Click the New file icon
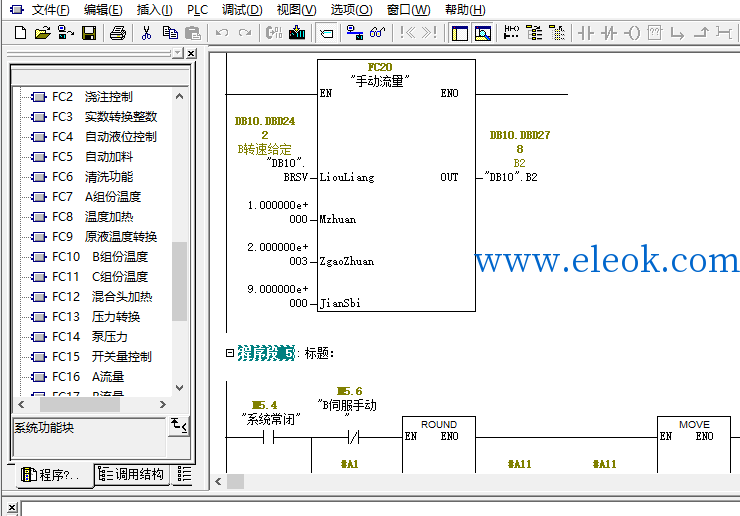This screenshot has width=740, height=516. [20, 33]
